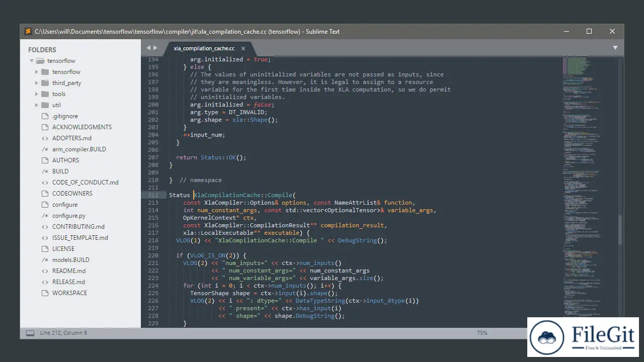
Task: Click the Sublime Text app icon in title bar
Action: 28,31
